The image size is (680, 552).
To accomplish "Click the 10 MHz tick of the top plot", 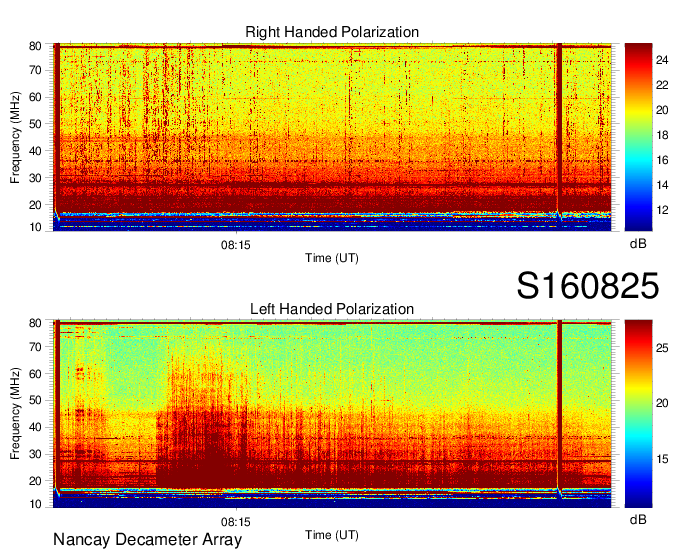I will coord(35,227).
